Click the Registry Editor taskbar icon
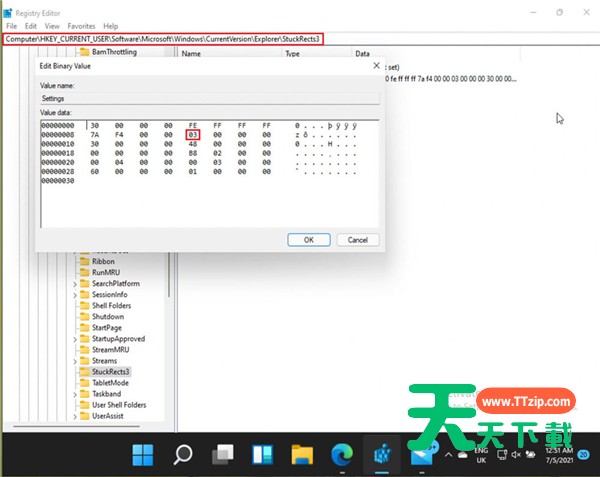 pyautogui.click(x=381, y=456)
